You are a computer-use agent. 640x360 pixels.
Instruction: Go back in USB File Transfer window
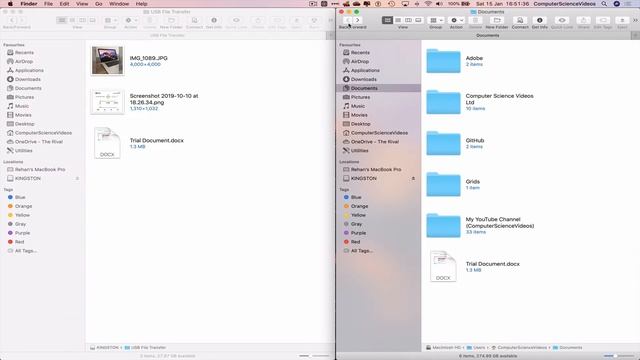click(x=12, y=20)
